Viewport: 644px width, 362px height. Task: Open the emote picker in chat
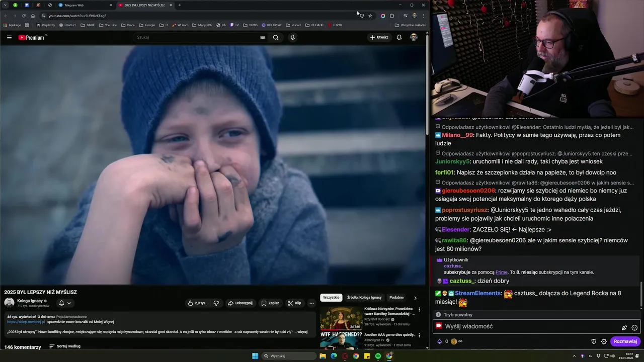634,327
